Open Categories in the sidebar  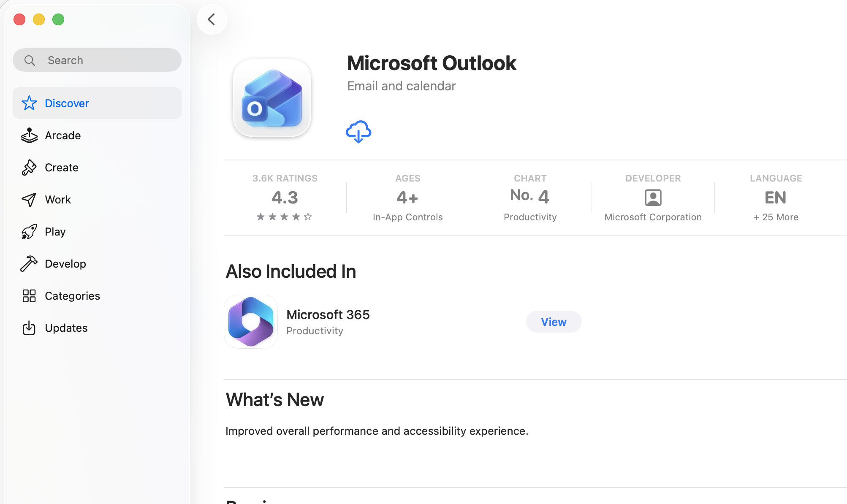click(72, 296)
